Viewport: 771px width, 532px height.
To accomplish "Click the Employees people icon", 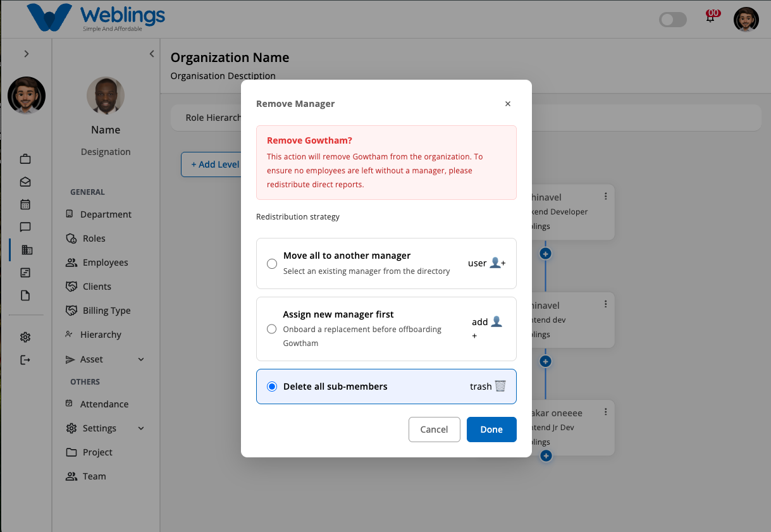I will [71, 263].
